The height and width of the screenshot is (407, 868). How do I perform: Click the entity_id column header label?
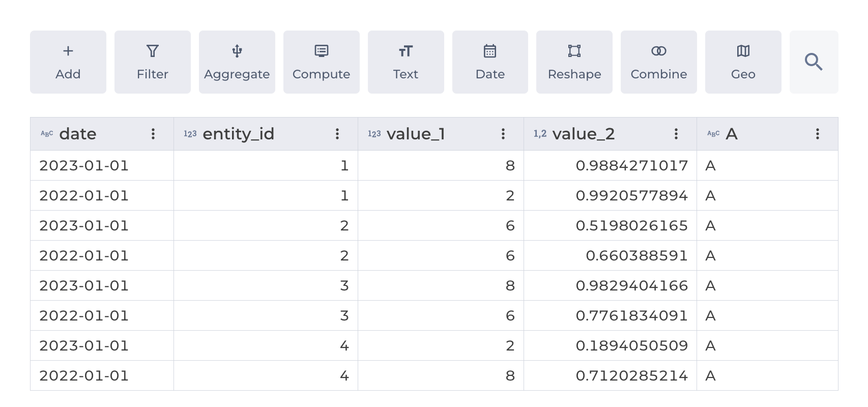[x=238, y=134]
